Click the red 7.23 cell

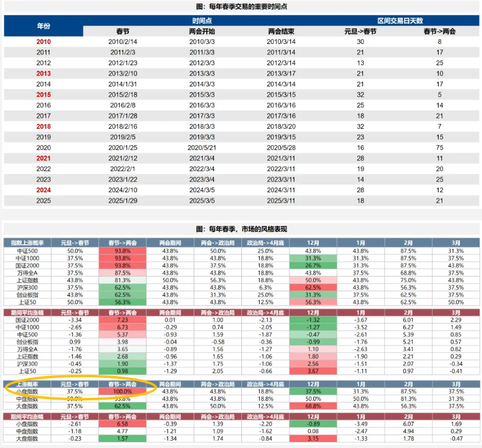click(x=123, y=320)
